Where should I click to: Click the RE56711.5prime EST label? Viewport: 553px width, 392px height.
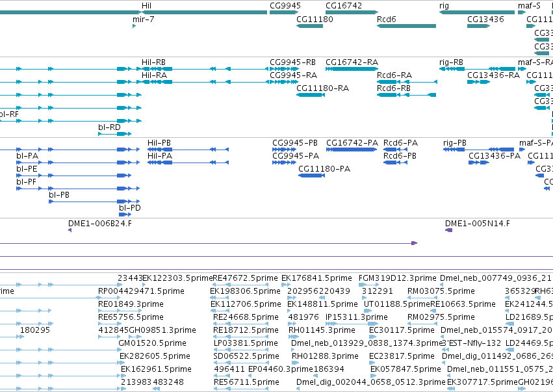(x=246, y=383)
